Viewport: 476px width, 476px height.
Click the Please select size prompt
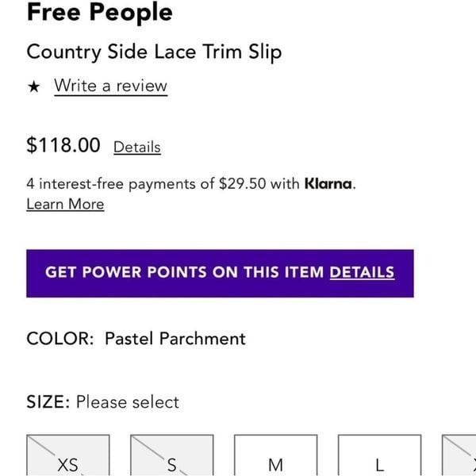click(128, 402)
